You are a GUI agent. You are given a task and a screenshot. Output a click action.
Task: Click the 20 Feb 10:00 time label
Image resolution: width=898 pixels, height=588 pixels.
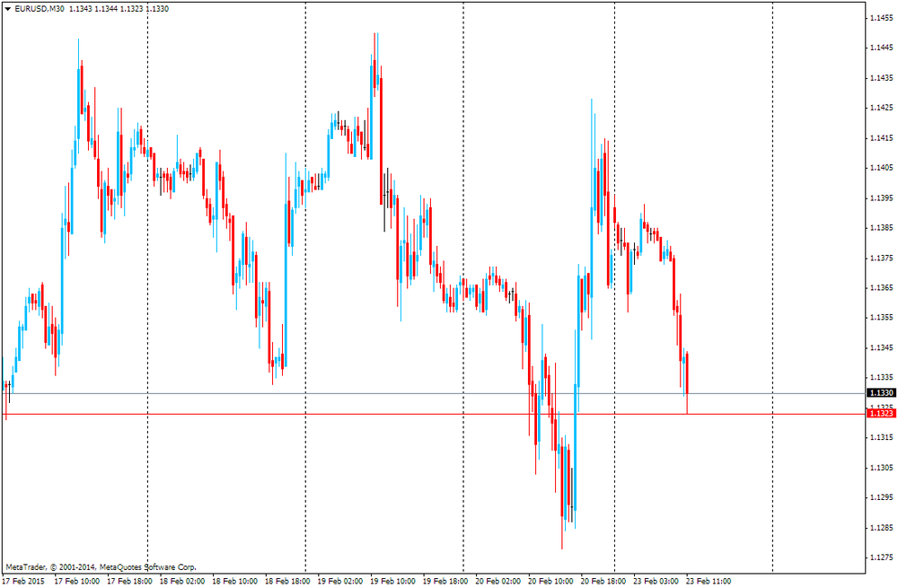[551, 581]
